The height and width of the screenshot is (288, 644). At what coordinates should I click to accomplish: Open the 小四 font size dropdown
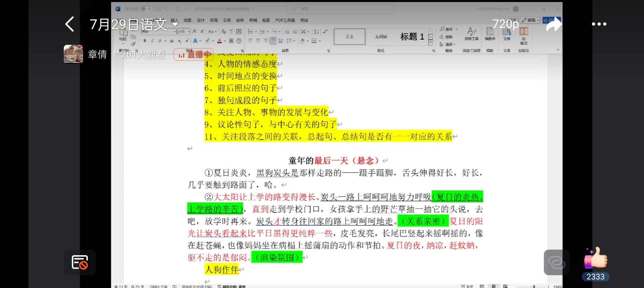pos(189,31)
